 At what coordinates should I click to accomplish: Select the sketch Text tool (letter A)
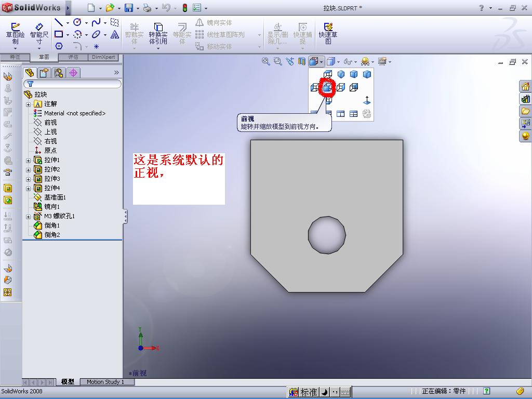tap(115, 34)
